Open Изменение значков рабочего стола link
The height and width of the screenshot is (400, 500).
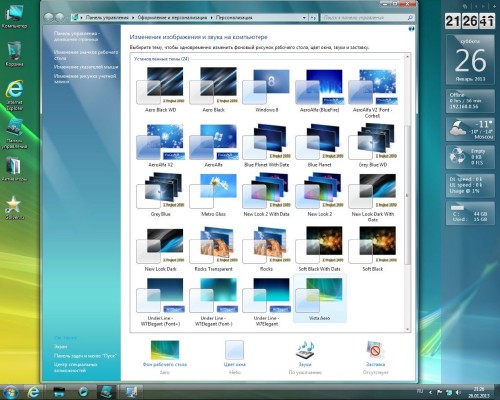click(86, 55)
